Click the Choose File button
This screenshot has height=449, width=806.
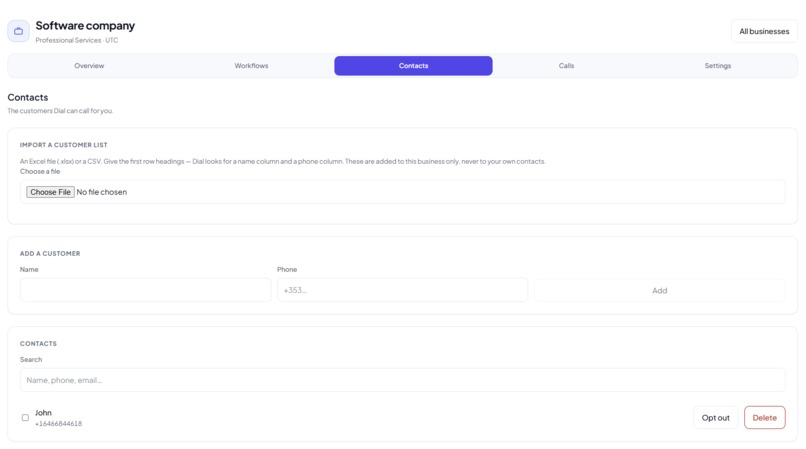50,192
